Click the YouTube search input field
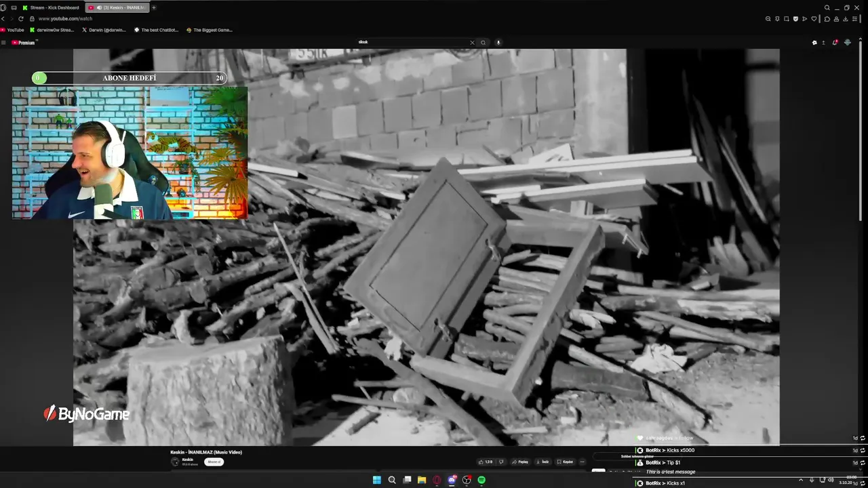Viewport: 868px width, 488px height. 414,42
